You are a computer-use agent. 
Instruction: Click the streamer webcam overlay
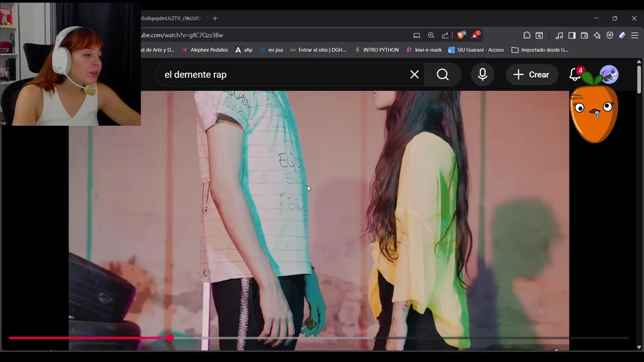(x=70, y=63)
